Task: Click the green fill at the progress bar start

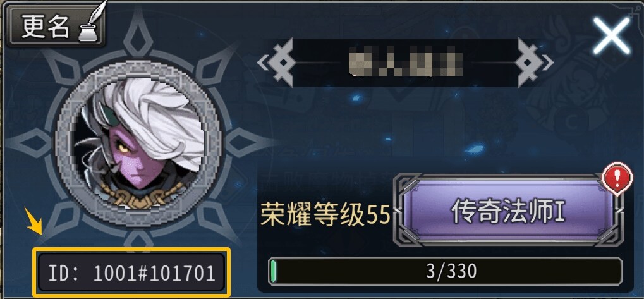Action: pyautogui.click(x=274, y=271)
